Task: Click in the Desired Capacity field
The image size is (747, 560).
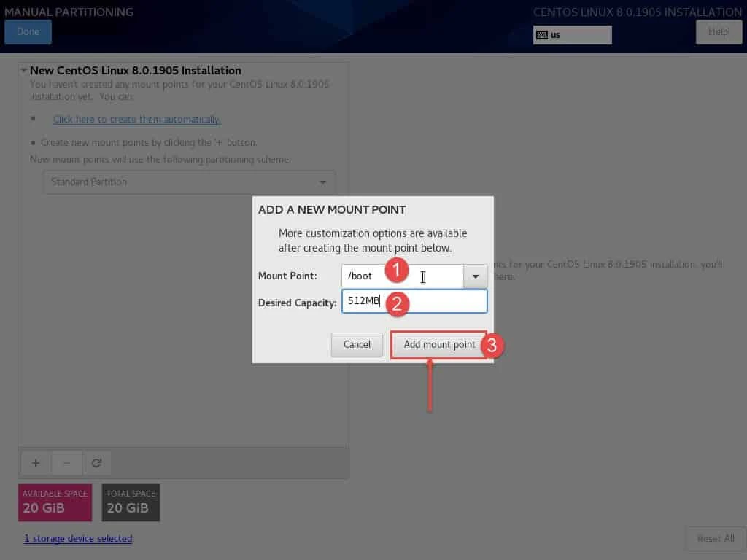Action: pyautogui.click(x=414, y=301)
